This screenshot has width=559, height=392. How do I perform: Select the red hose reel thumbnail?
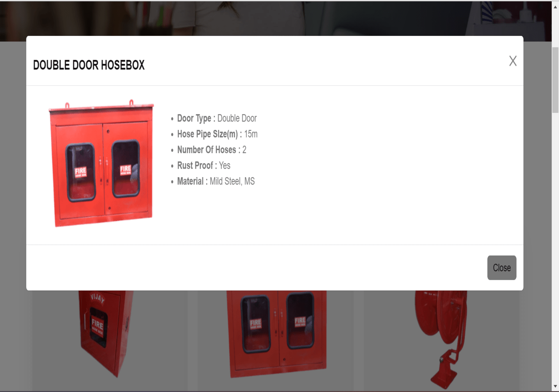tap(441, 339)
